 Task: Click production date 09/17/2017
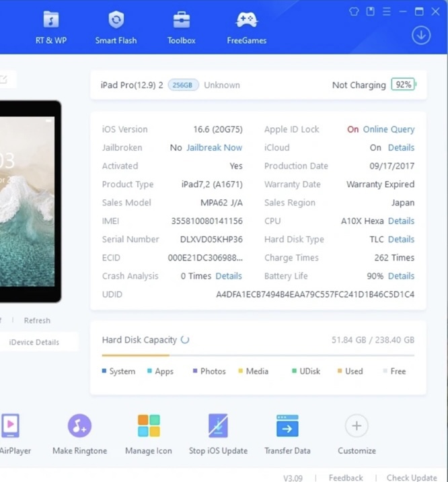tap(391, 166)
